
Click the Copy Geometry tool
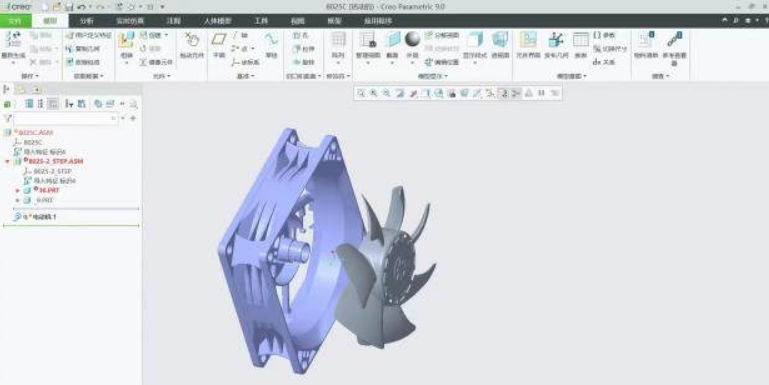[82, 49]
